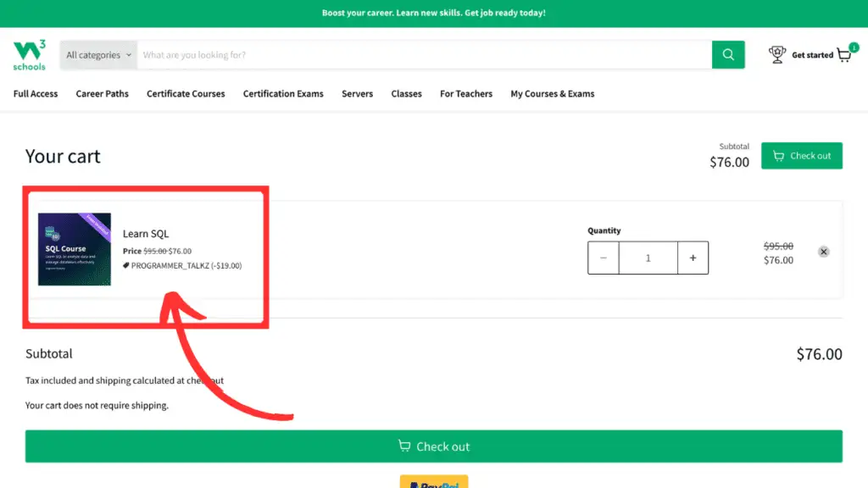Click the PayPal icon at the bottom

tap(433, 483)
